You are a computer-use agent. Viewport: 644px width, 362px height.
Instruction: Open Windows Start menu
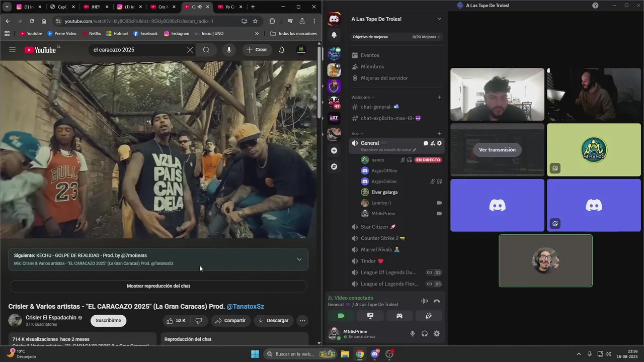point(255,354)
